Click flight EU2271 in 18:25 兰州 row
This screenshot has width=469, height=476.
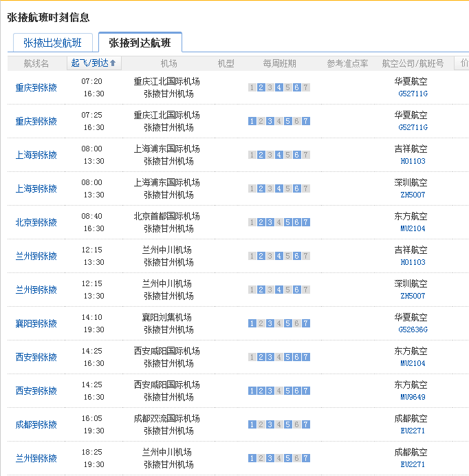(413, 464)
